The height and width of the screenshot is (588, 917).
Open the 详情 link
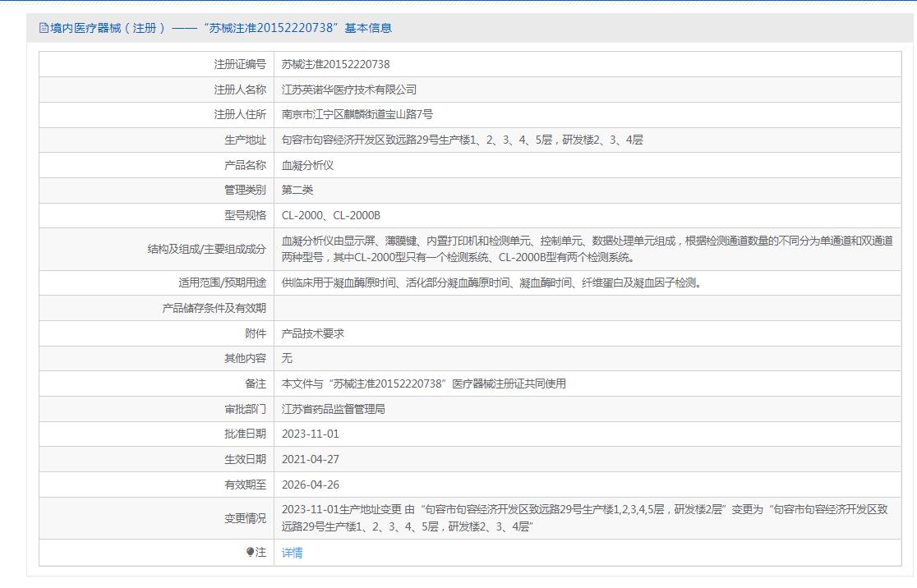click(x=292, y=553)
